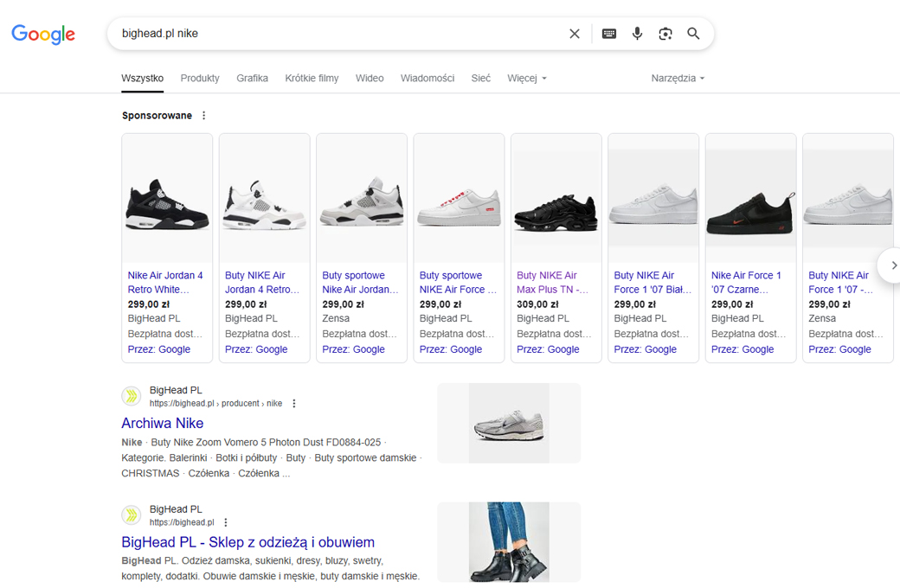The width and height of the screenshot is (900, 588).
Task: Open the Wiadomości tab
Action: (x=427, y=78)
